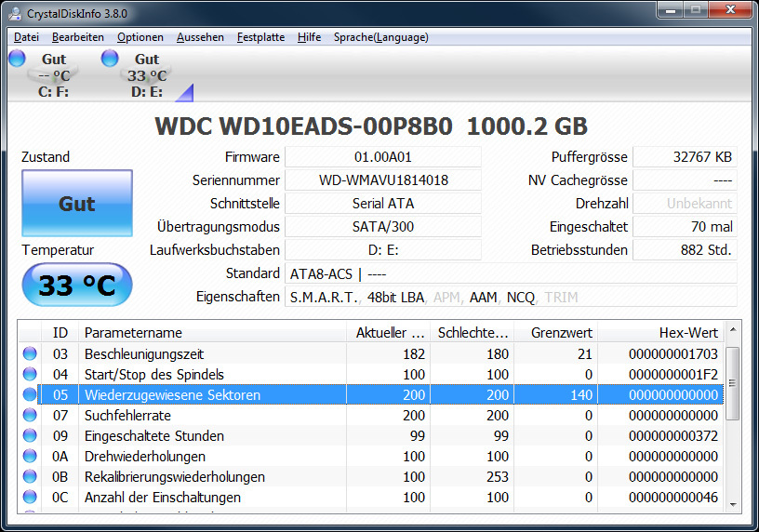This screenshot has height=532, width=759.
Task: Click status orb of row 0A Drehwiederholungen
Action: point(30,456)
